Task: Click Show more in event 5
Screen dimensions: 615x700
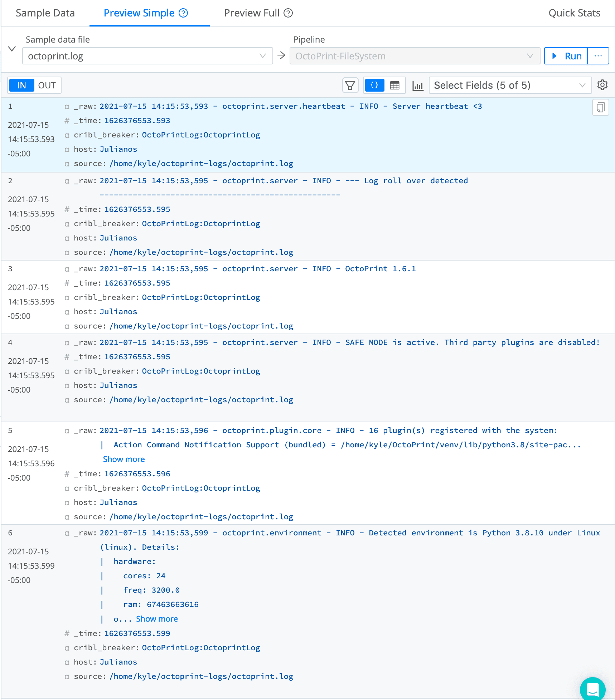Action: tap(124, 459)
